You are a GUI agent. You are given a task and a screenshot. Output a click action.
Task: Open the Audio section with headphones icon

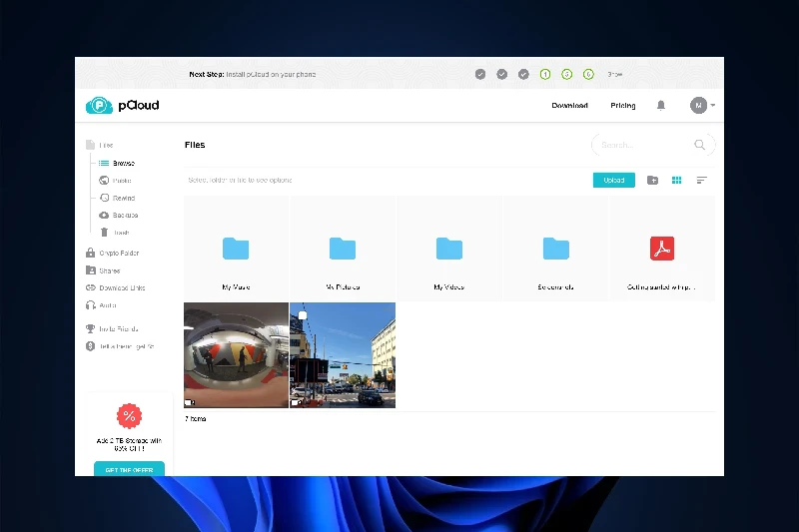click(x=101, y=305)
